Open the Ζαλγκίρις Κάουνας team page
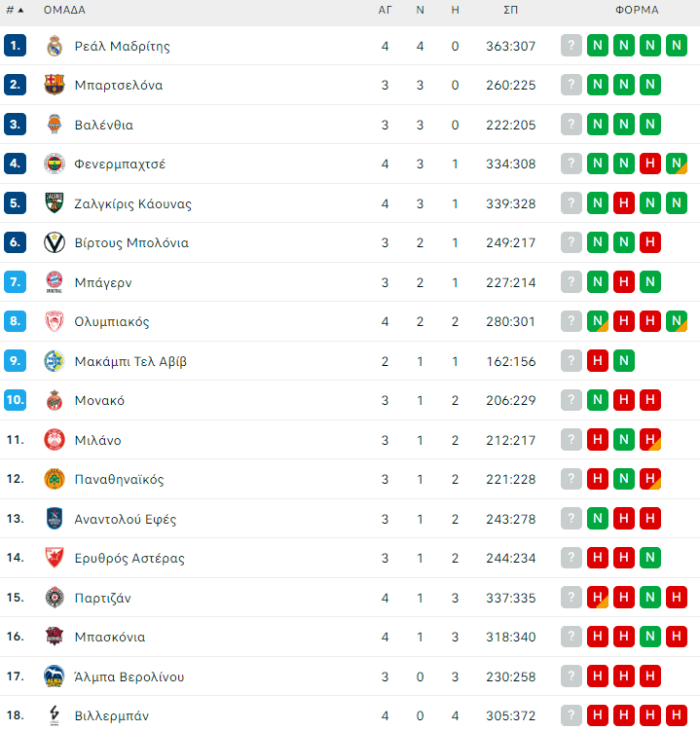This screenshot has width=700, height=731. [133, 203]
